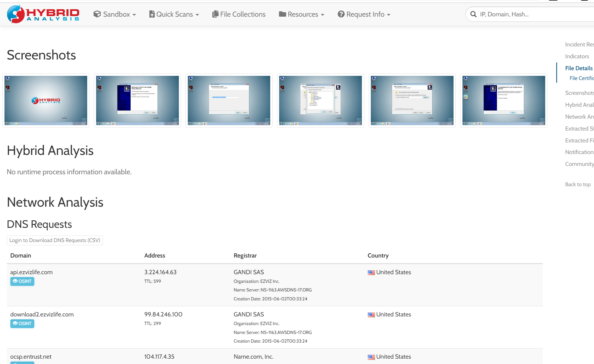Select the TTL: 299 value
Viewport: 594px width, 364px height.
pyautogui.click(x=153, y=324)
